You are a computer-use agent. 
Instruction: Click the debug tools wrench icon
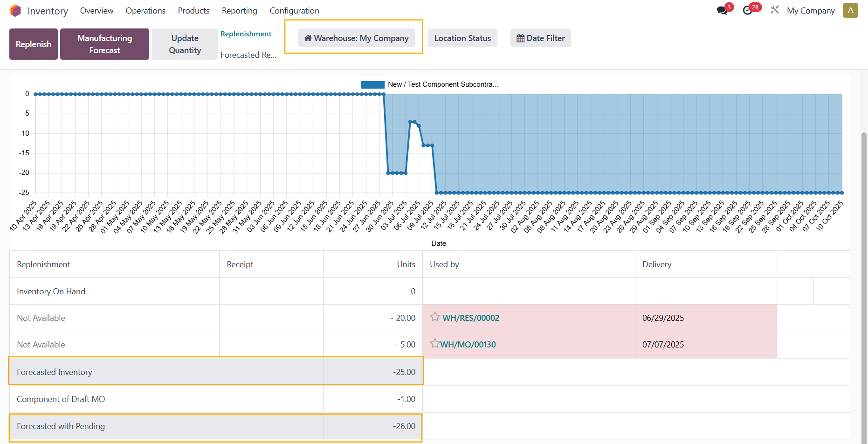[775, 10]
